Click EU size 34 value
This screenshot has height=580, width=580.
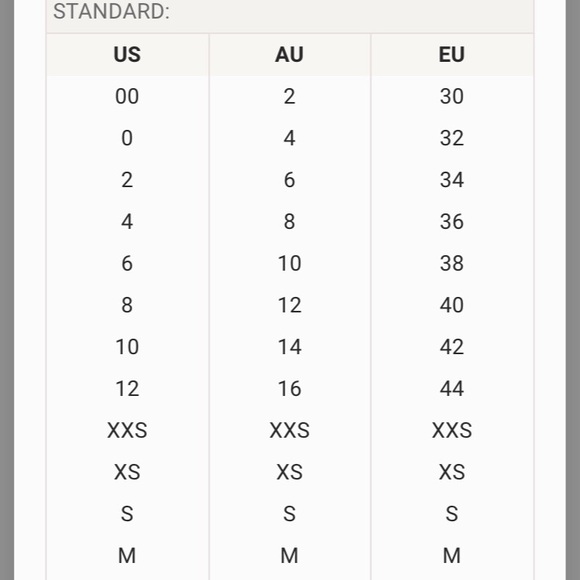(452, 180)
